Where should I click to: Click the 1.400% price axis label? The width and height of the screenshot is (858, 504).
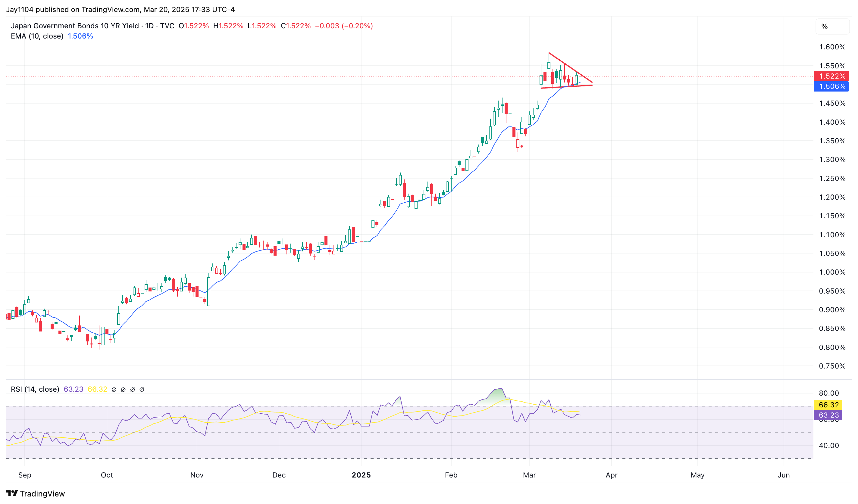coord(832,122)
